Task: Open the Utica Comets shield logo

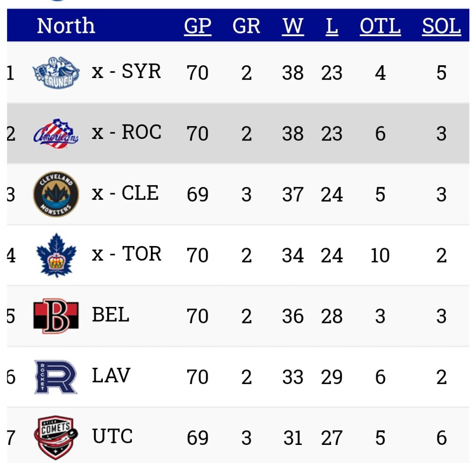Action: pos(56,437)
